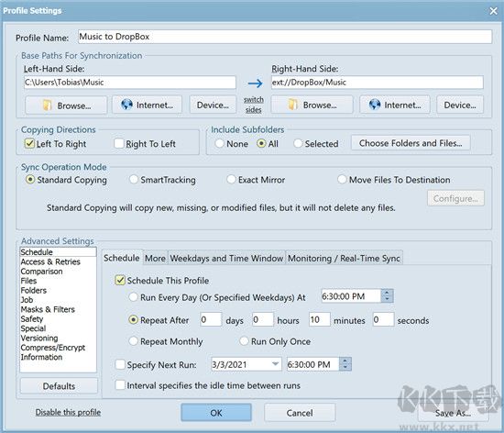Open the Masks & Filters settings category
The width and height of the screenshot is (504, 433).
48,309
